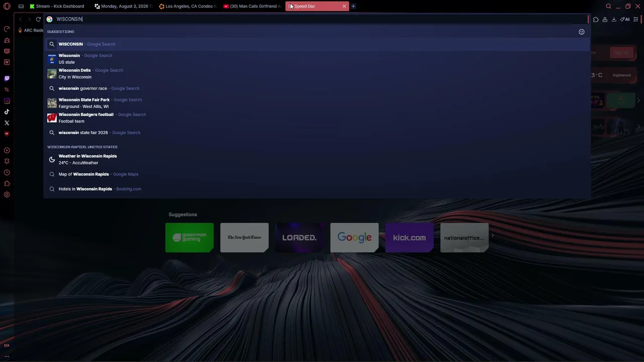
Task: Open the tab islands workspace icon
Action: coord(21,7)
